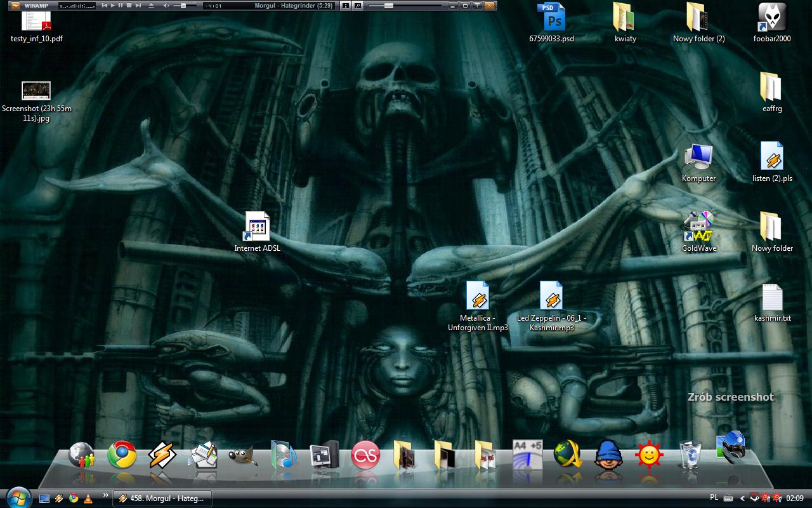Open the camera screenshot dock icon
This screenshot has width=812, height=508.
[730, 448]
